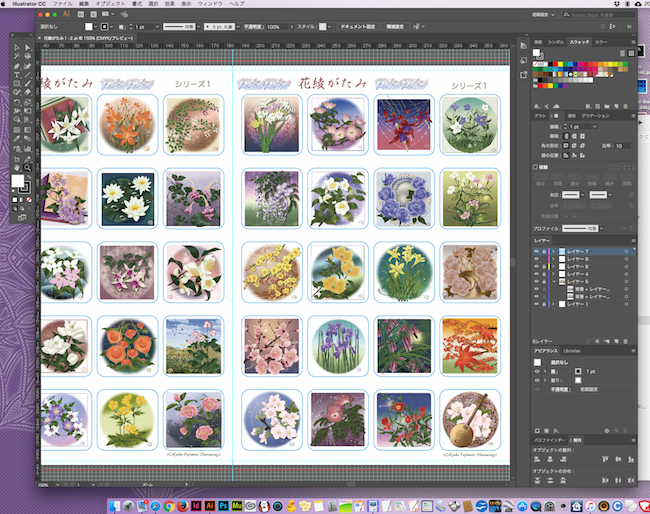Click opacity 100% input field
650x514 pixels.
click(x=279, y=27)
